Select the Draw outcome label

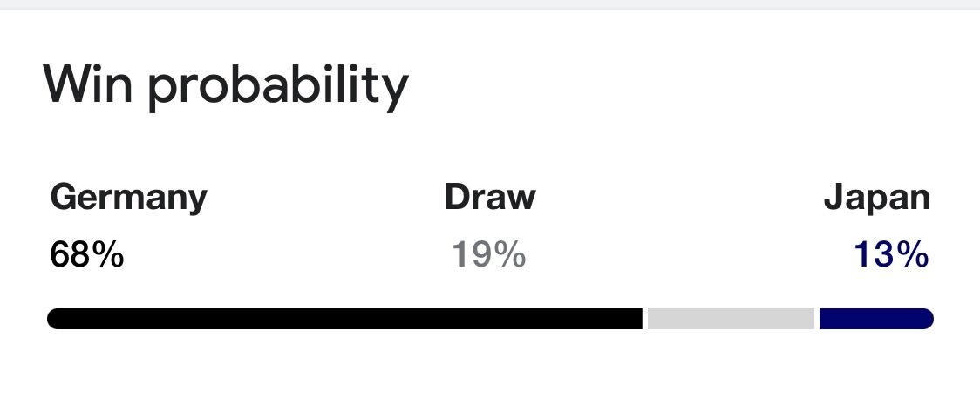point(490,198)
